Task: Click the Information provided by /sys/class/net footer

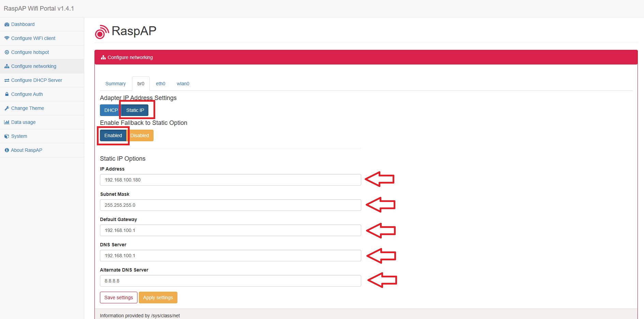Action: coord(140,316)
